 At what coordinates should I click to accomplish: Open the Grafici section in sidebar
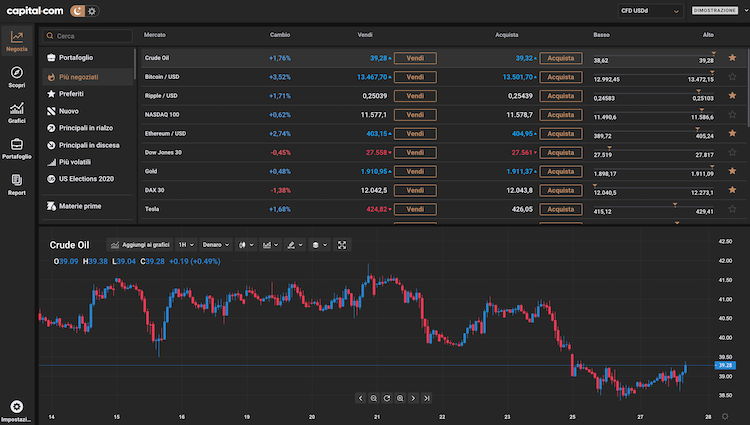click(17, 113)
